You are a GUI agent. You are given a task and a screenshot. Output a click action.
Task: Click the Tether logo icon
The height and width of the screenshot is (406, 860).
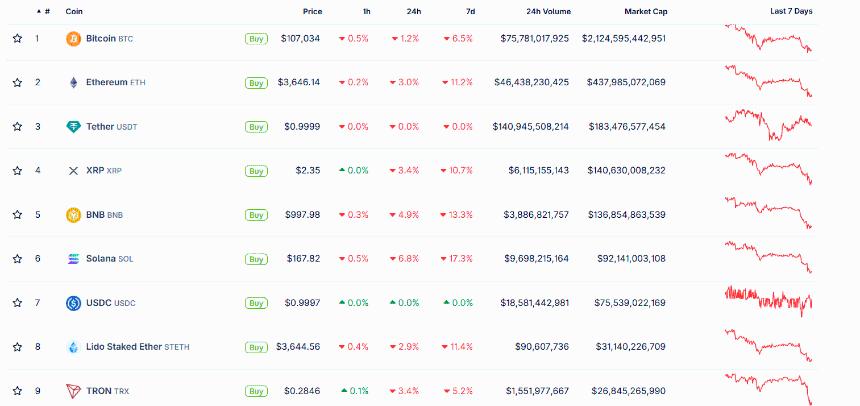click(73, 126)
